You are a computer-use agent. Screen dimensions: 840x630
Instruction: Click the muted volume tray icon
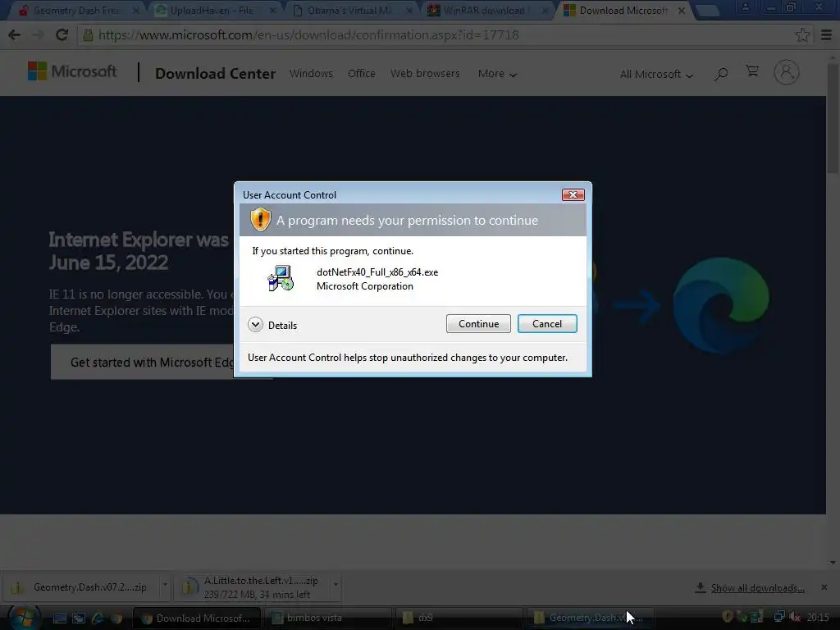795,617
